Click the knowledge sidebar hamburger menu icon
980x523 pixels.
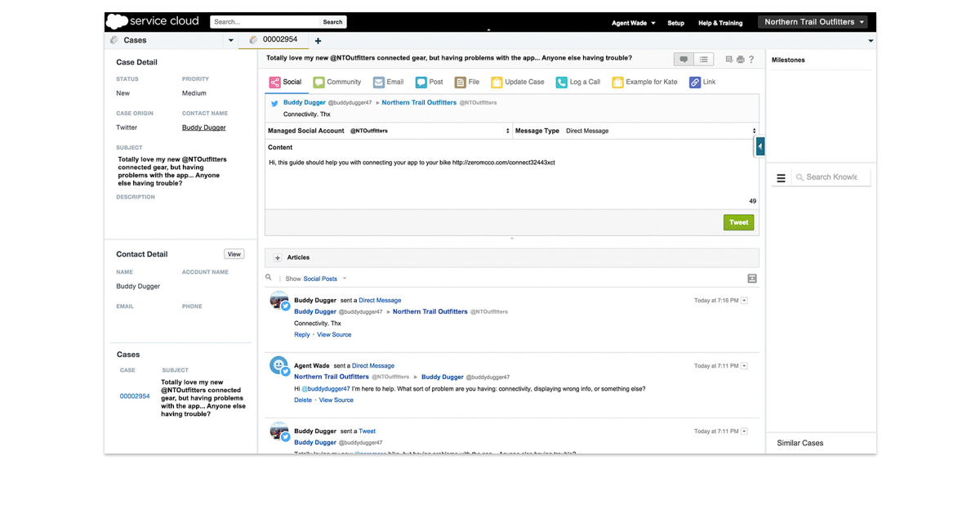click(x=781, y=177)
